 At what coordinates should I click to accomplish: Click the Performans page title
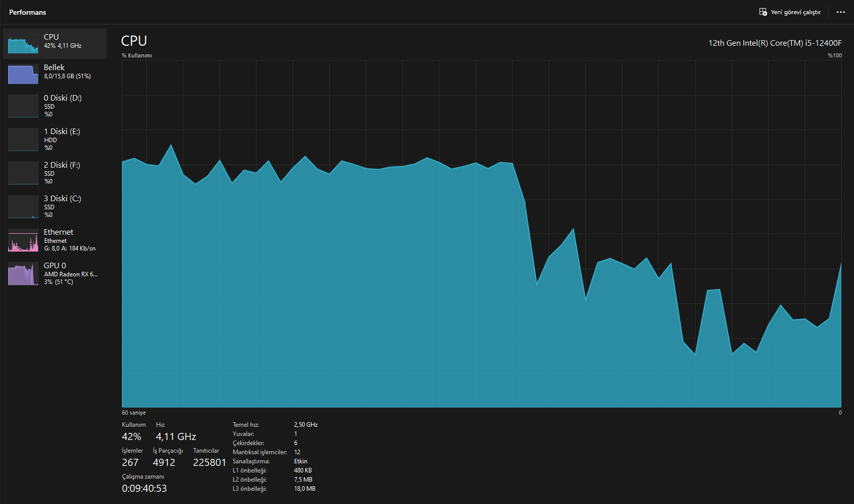tap(27, 12)
